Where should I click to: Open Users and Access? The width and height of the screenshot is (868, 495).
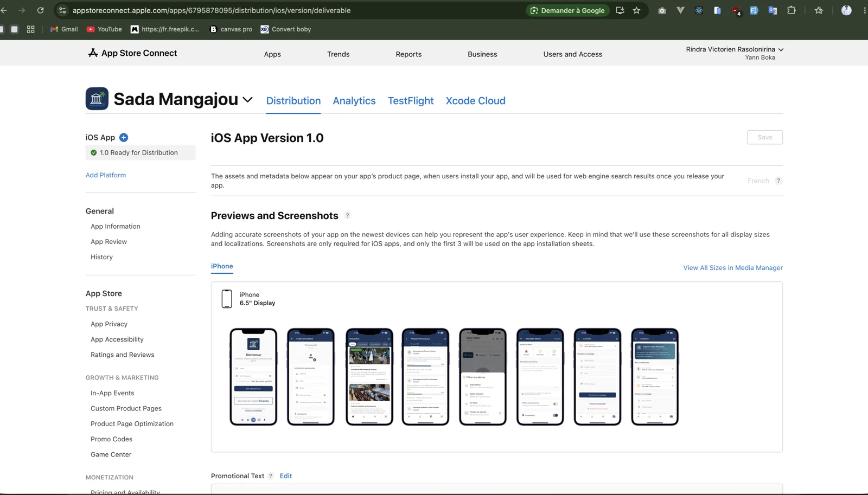click(x=573, y=54)
